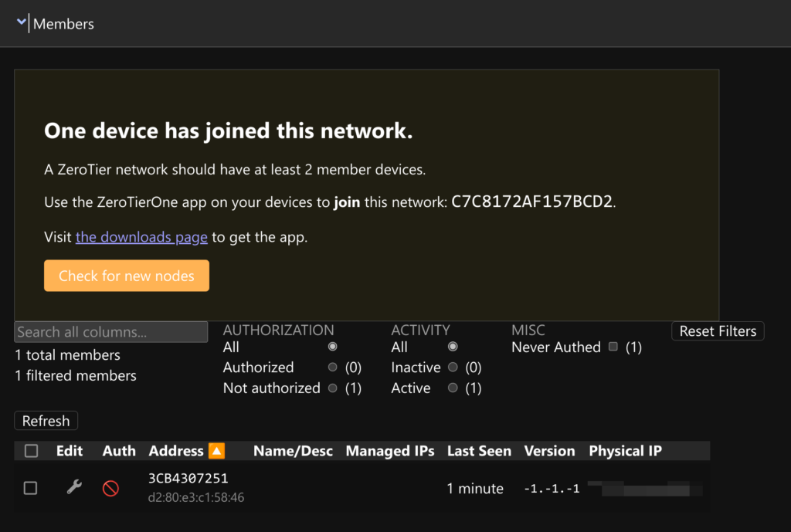Sort by Name/Desc column header
Viewport: 791px width, 532px height.
[293, 451]
